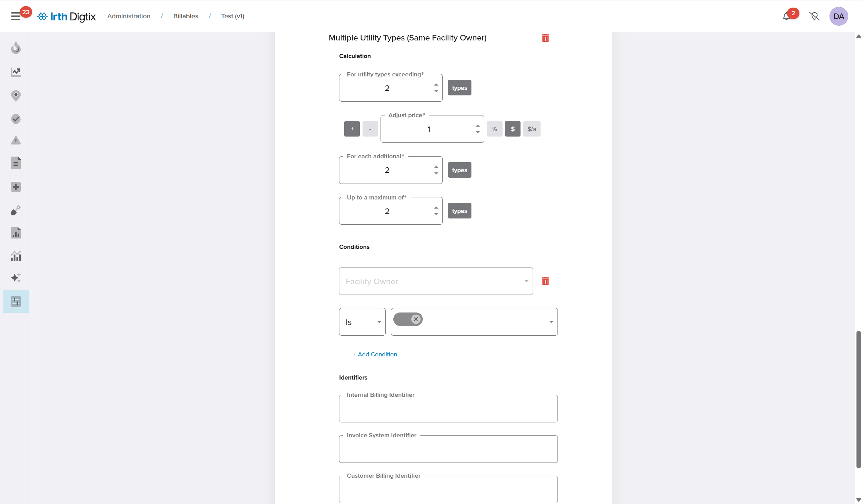Select the minus adjust price toggle
862x504 pixels.
[370, 129]
